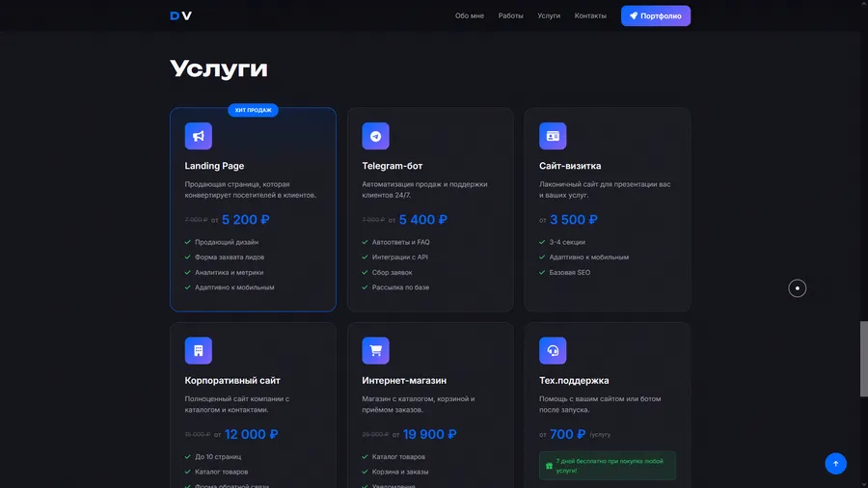Click the Landing Page description paragraph
Screen dimensions: 868x488
pyautogui.click(x=251, y=190)
